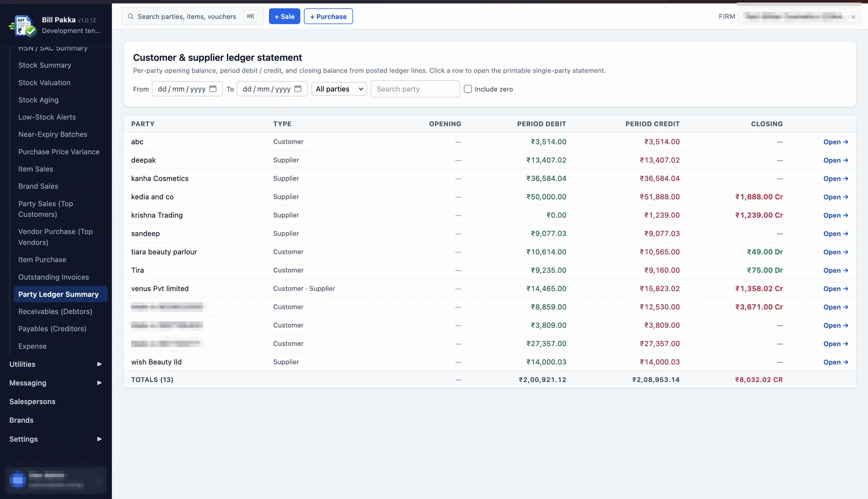Screen dimensions: 868x499
Task: Go to Salespersons page
Action: 32,402
